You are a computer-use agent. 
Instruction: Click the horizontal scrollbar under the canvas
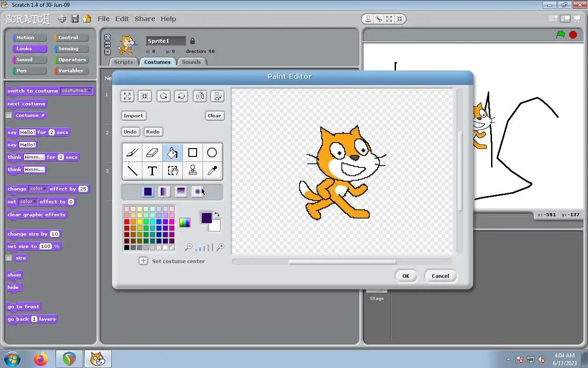tap(342, 262)
